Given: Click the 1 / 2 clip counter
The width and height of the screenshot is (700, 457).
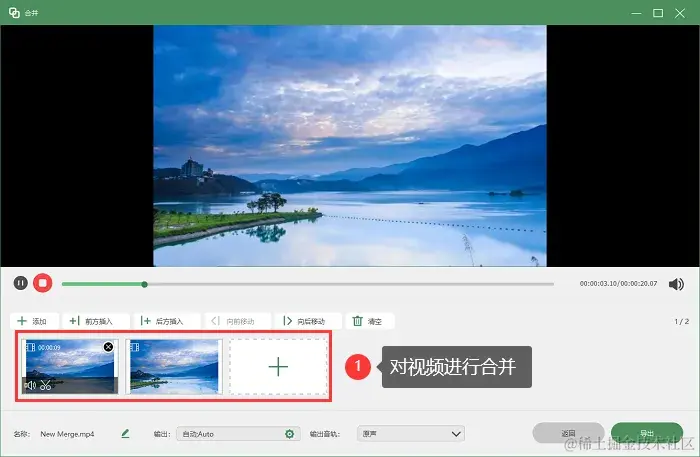Looking at the screenshot, I should pos(682,321).
